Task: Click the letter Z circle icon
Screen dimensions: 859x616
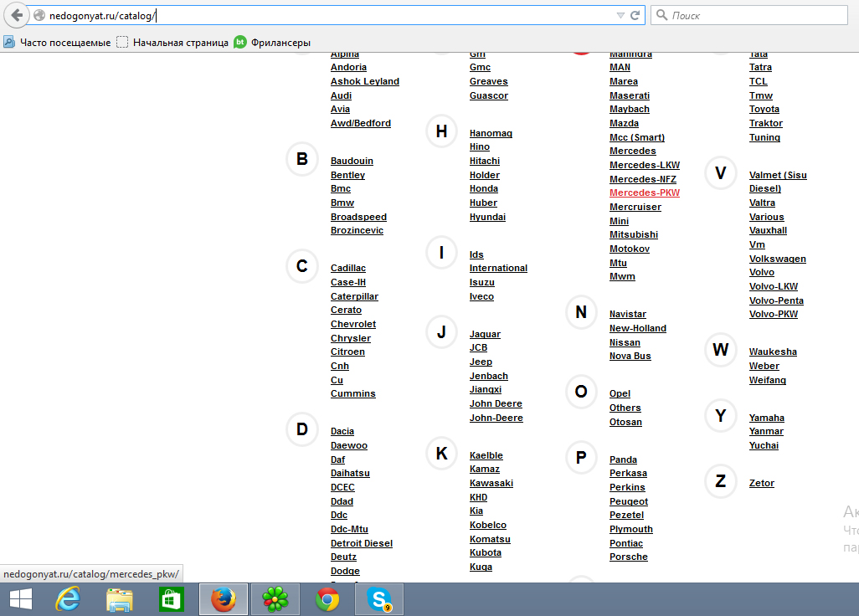Action: point(721,481)
